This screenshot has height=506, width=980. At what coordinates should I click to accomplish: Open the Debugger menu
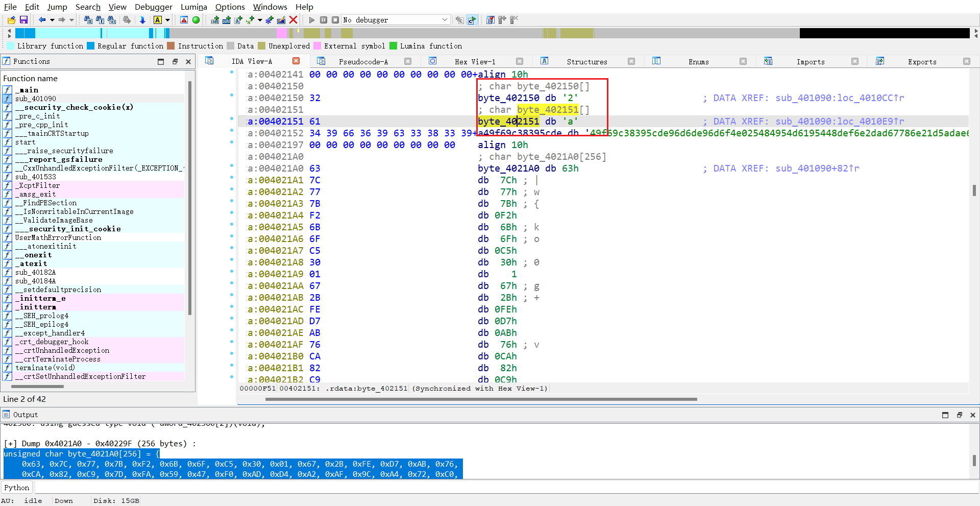click(x=154, y=7)
